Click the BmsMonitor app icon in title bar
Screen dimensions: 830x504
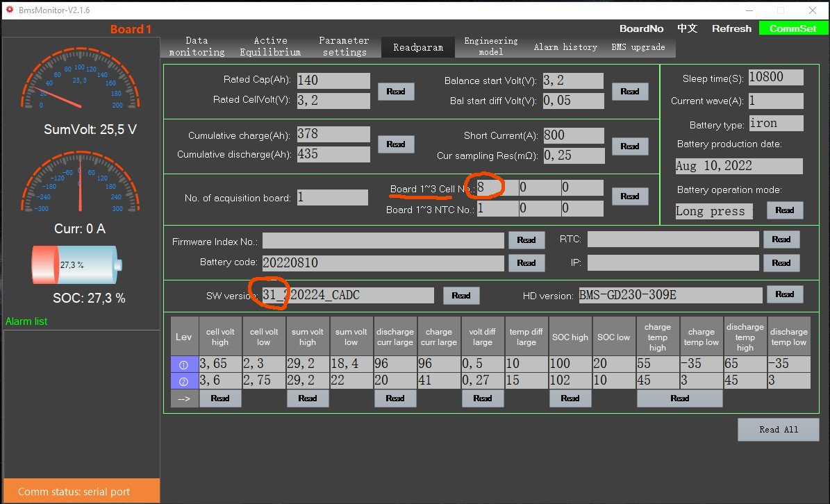click(x=9, y=10)
